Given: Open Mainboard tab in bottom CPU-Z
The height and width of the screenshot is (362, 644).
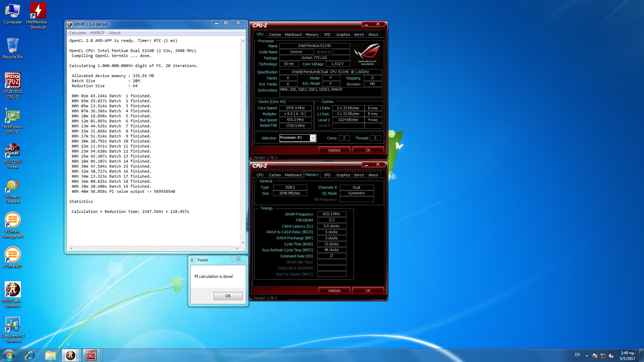Looking at the screenshot, I should click(293, 175).
